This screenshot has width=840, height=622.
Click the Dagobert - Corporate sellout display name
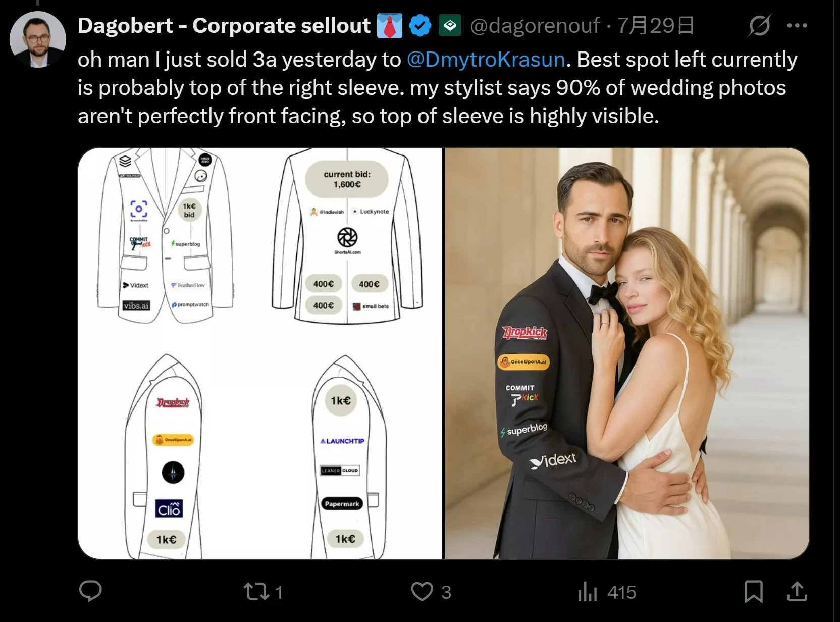[x=224, y=26]
